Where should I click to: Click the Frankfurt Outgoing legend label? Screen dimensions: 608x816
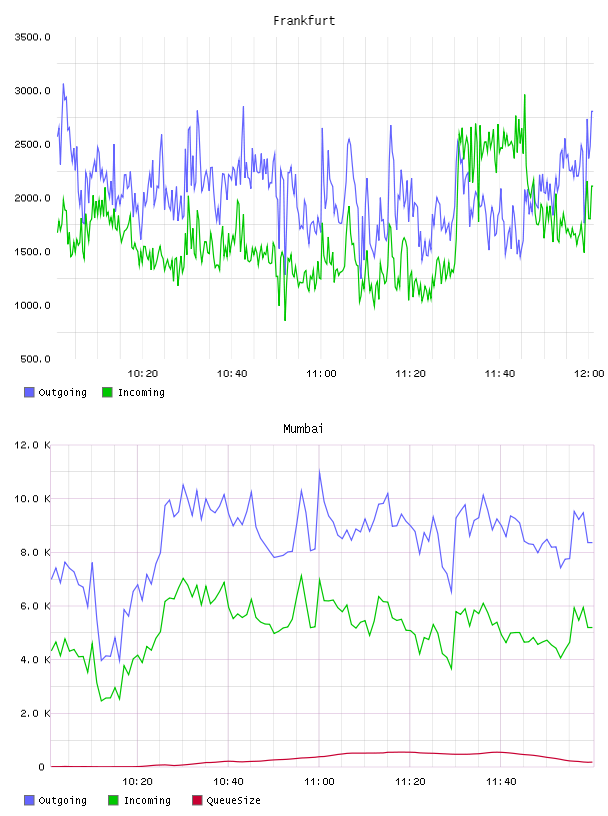(62, 393)
